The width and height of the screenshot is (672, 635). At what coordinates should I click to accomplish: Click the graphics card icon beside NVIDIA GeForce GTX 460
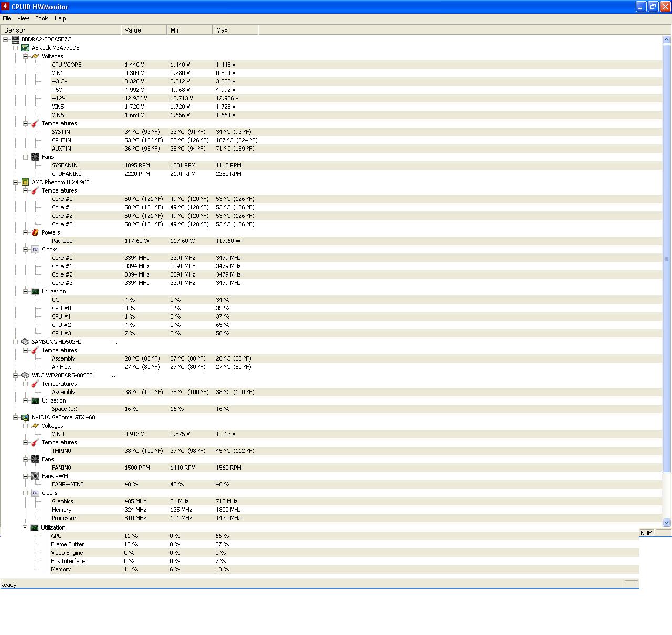25,417
